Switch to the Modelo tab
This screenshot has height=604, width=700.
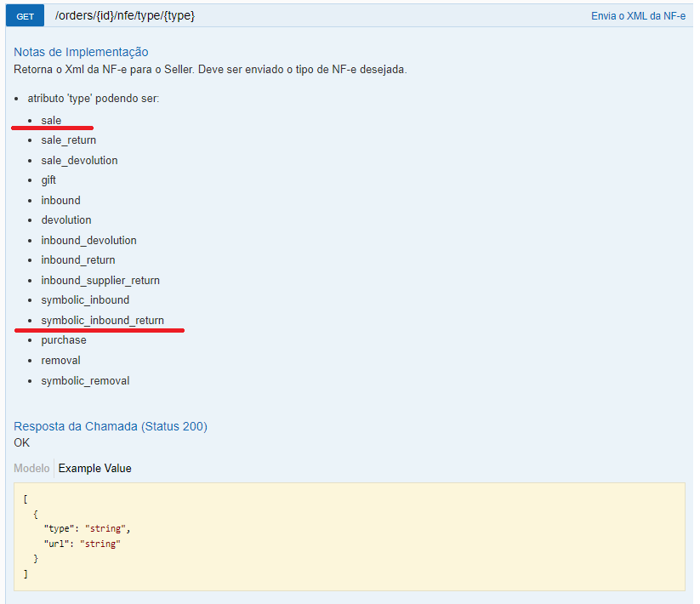coord(31,469)
